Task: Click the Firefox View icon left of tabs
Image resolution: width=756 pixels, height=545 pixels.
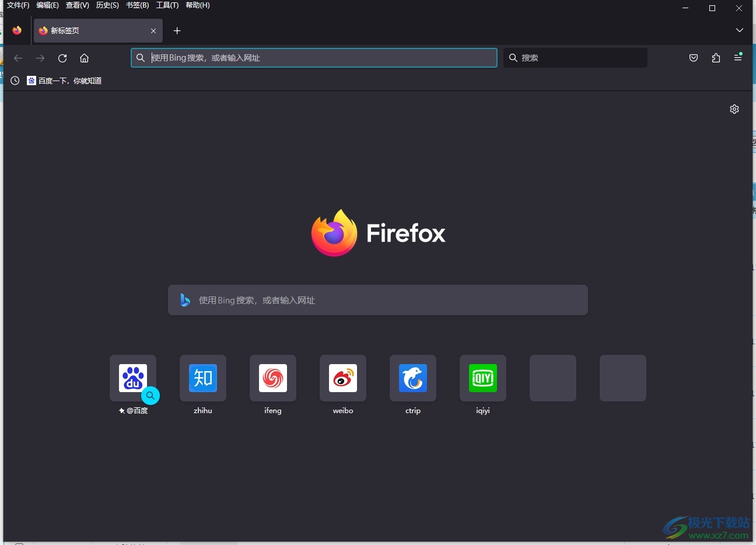Action: (17, 30)
